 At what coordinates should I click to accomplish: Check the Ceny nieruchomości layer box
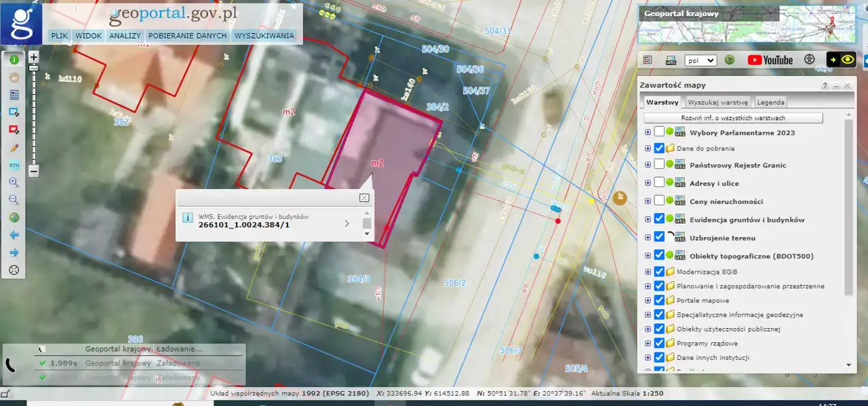click(x=659, y=201)
